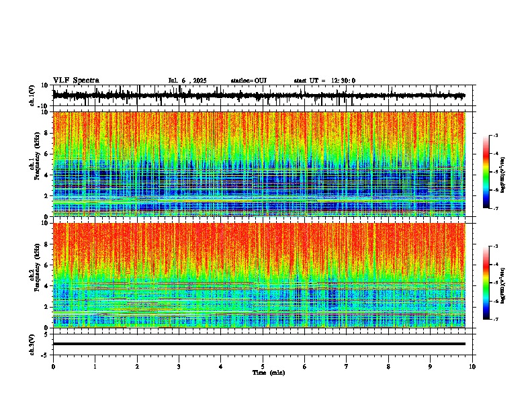
Task: Click the "-7" tick on ch.2 color bar
Action: [495, 319]
